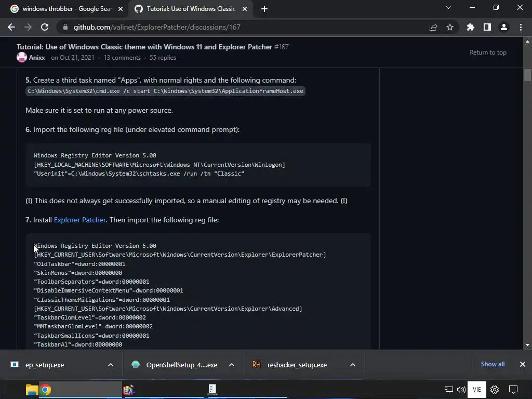Image resolution: width=532 pixels, height=399 pixels.
Task: Open the colorful app taskbar icon
Action: click(129, 390)
